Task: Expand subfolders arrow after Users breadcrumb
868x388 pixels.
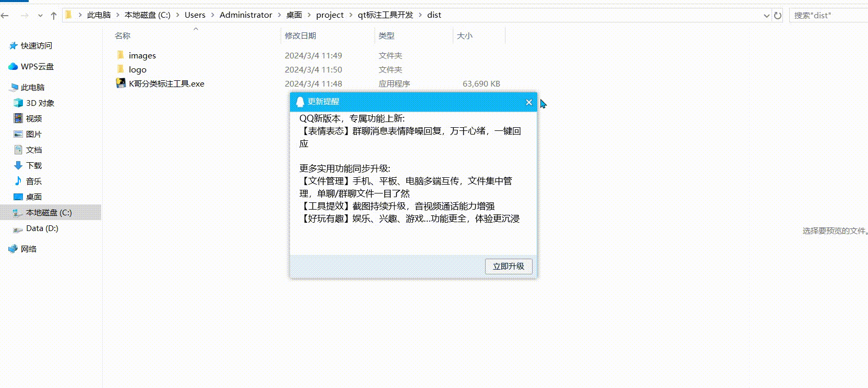Action: point(212,15)
